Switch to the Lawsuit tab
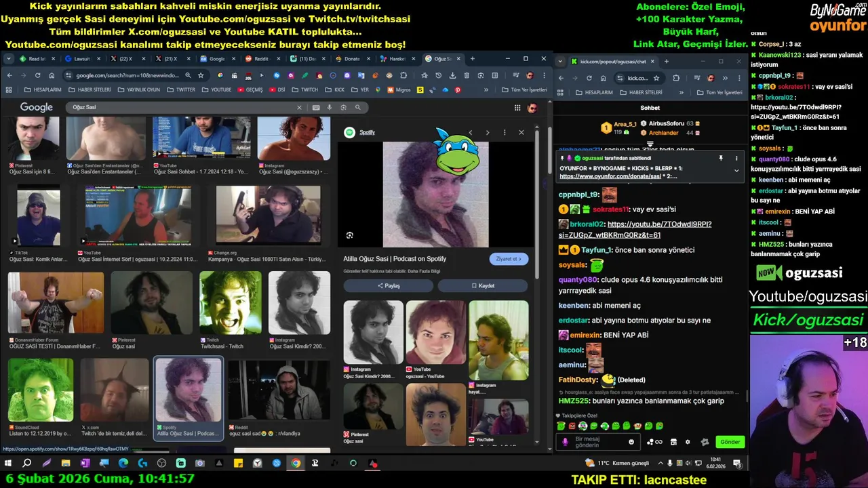The width and height of the screenshot is (868, 488). click(81, 59)
